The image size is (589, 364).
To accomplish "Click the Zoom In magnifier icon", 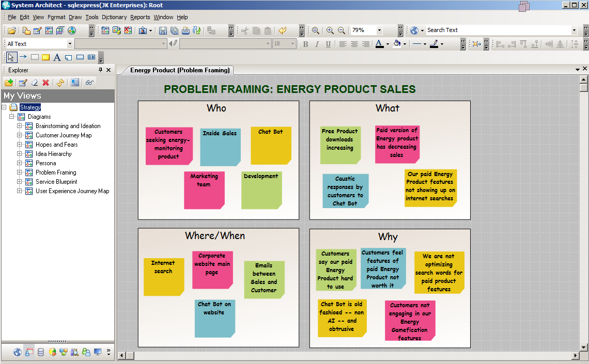I will tap(330, 30).
